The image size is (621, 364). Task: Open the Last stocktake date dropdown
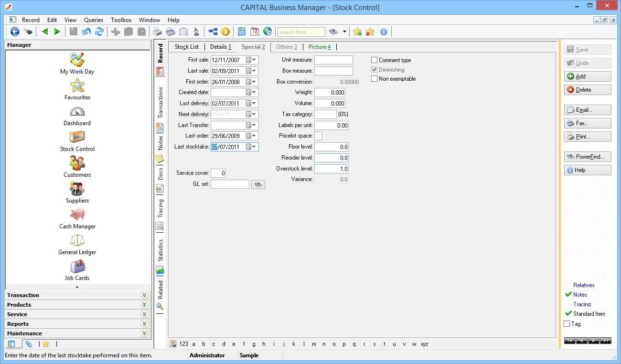click(255, 147)
